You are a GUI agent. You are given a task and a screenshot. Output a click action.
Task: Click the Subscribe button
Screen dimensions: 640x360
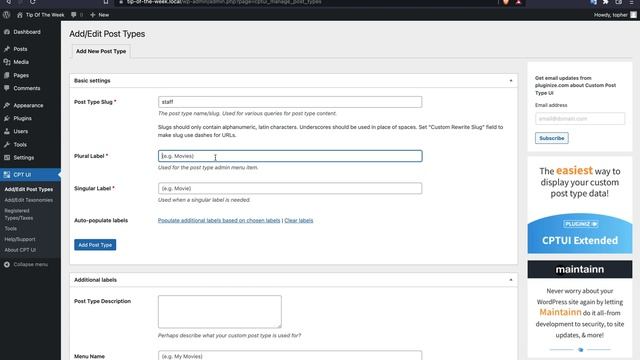[551, 138]
